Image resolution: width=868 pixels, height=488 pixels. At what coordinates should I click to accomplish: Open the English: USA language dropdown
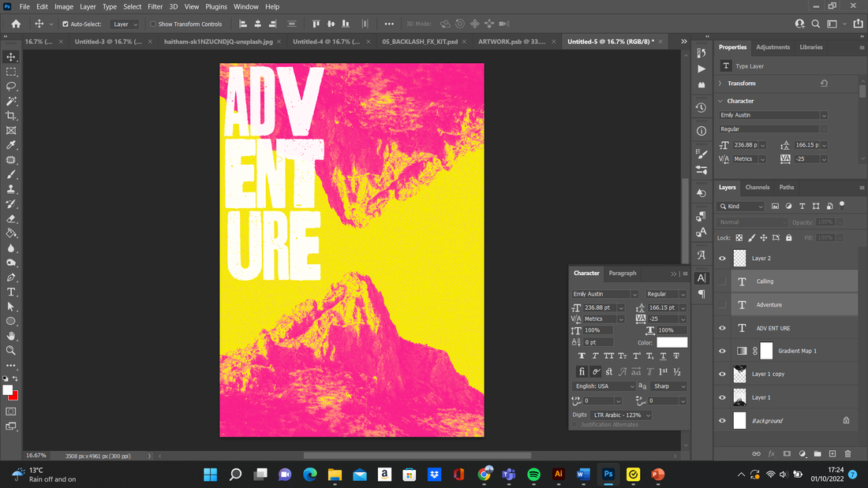(604, 386)
